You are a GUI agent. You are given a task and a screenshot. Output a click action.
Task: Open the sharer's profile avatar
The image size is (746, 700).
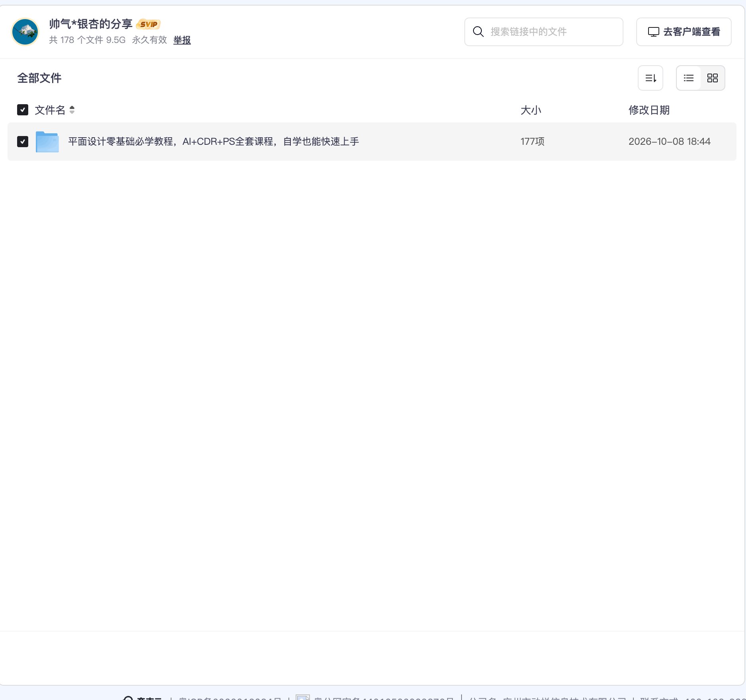(x=25, y=32)
